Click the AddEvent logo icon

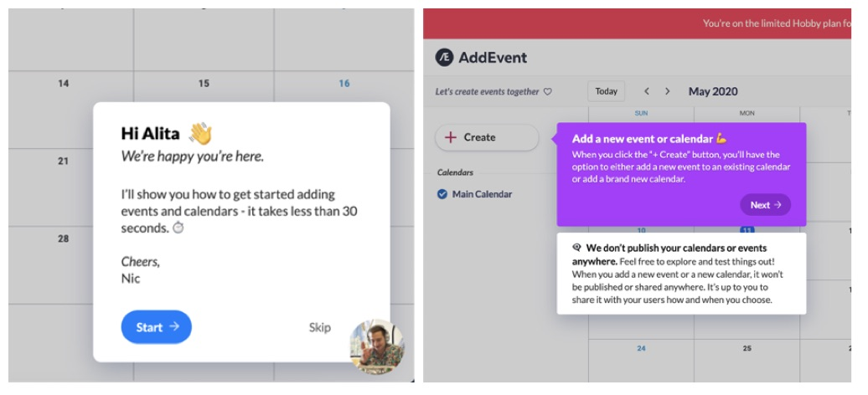[444, 58]
